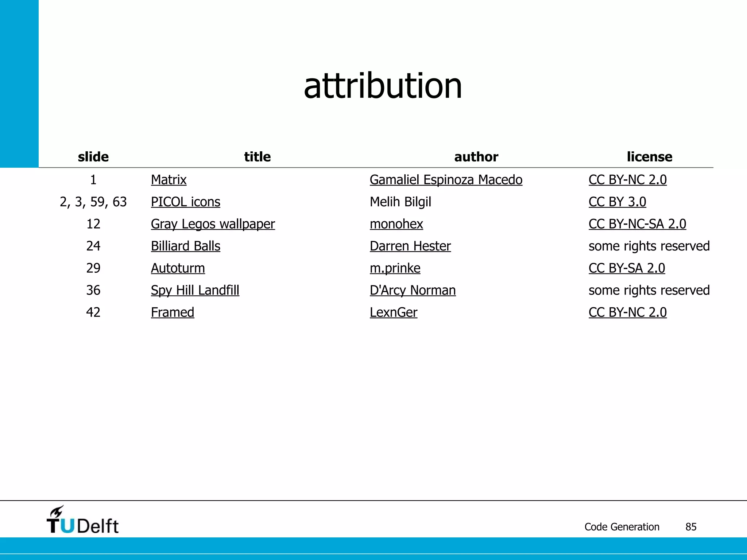747x560 pixels.
Task: Open the CC BY-NC-SA 2.0 license link
Action: click(x=638, y=224)
